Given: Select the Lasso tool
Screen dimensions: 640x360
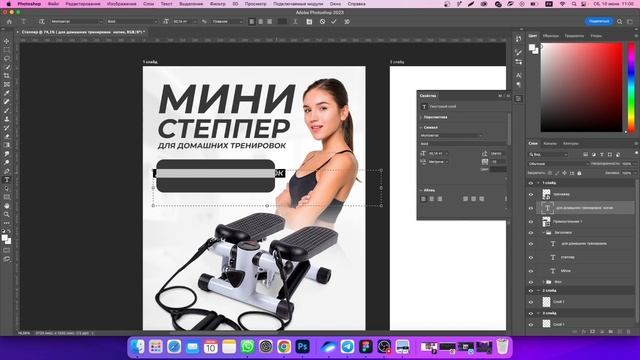Looking at the screenshot, I should tap(7, 58).
